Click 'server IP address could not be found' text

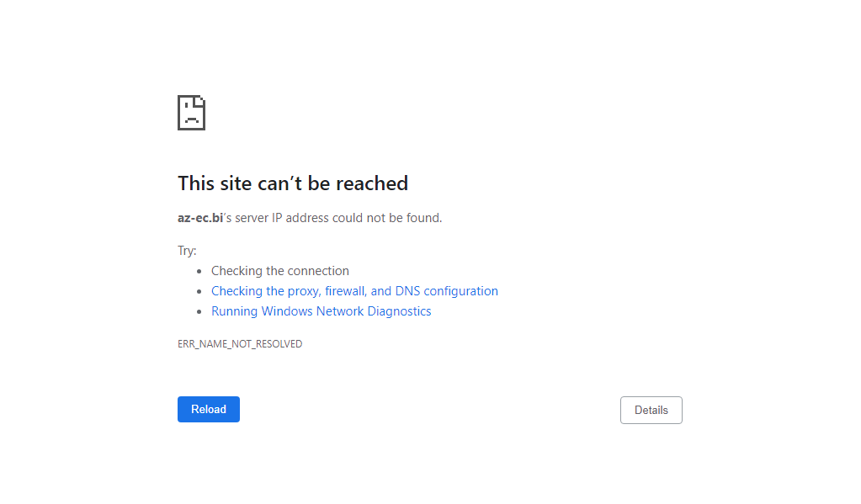click(x=338, y=218)
